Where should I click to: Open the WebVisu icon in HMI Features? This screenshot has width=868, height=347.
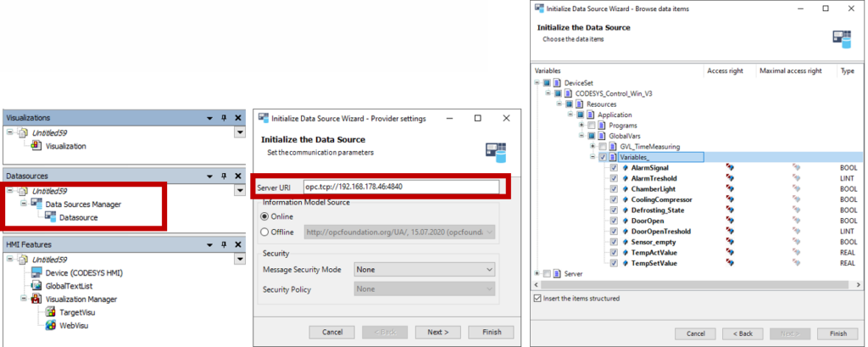pos(51,326)
